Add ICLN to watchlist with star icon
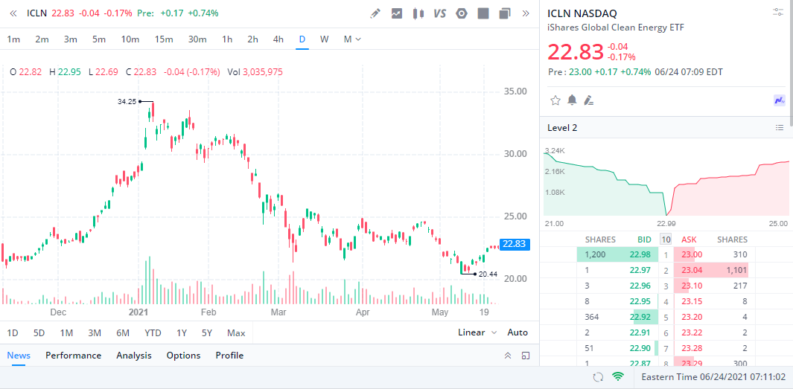This screenshot has width=793, height=389. [x=555, y=100]
